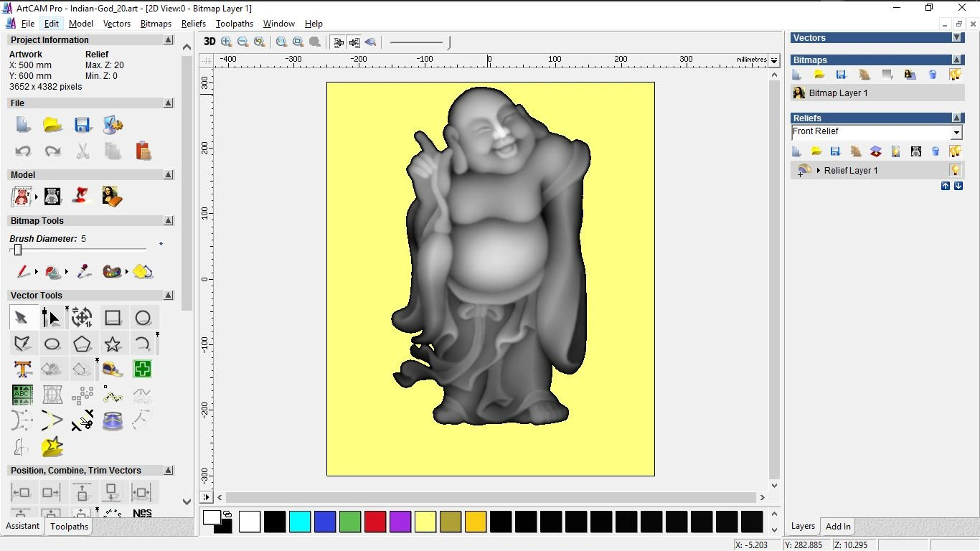Open the Add In tab

coord(838,527)
